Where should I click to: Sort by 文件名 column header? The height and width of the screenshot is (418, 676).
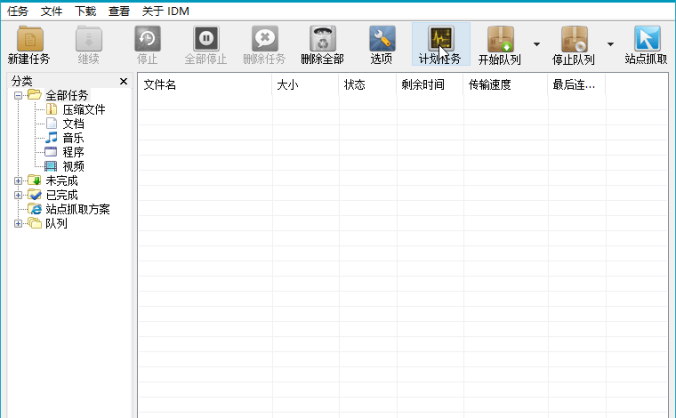pos(205,85)
